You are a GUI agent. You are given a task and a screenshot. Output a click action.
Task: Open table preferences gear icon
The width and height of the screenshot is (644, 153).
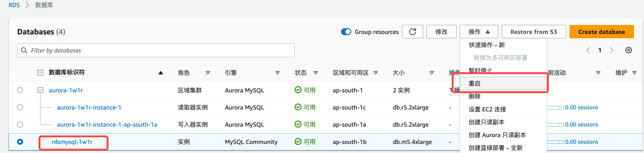coord(628,50)
